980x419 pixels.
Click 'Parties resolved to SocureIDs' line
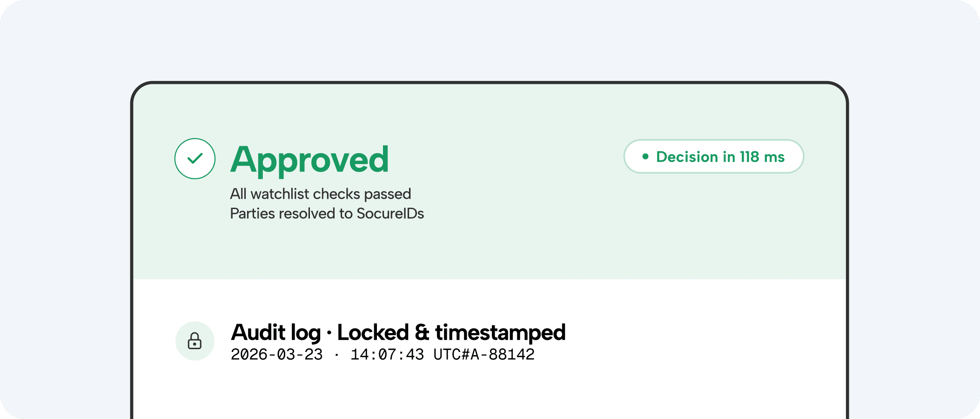(x=327, y=213)
